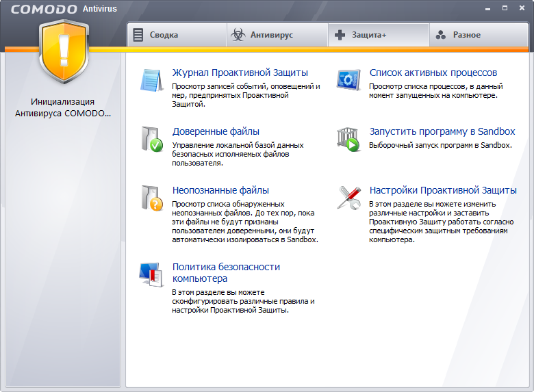Screen dimensions: 534x392
Task: Click the yellow warning shield icon
Action: pyautogui.click(x=64, y=51)
